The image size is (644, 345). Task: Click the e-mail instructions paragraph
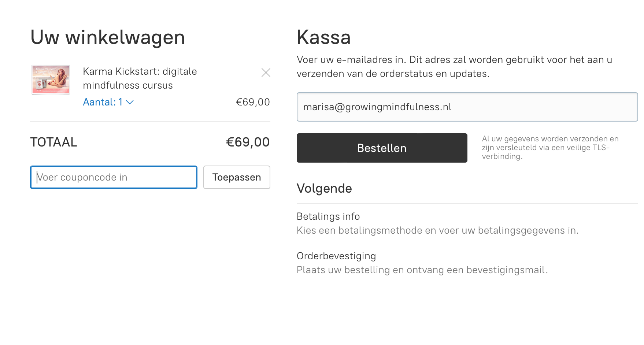coord(454,67)
